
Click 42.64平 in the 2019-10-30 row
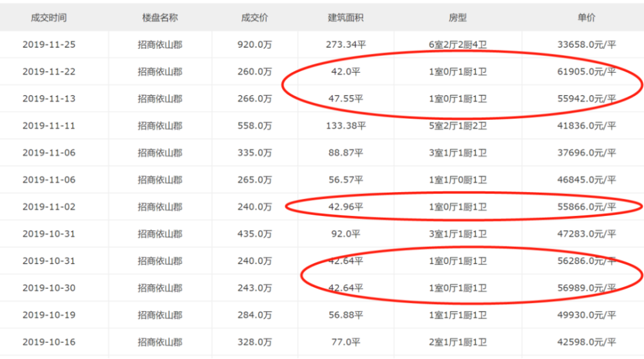346,288
